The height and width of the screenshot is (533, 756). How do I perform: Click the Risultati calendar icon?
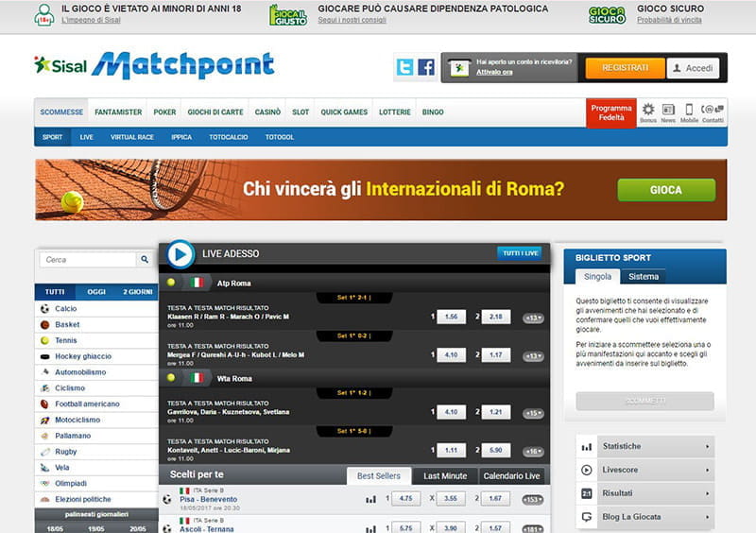587,493
